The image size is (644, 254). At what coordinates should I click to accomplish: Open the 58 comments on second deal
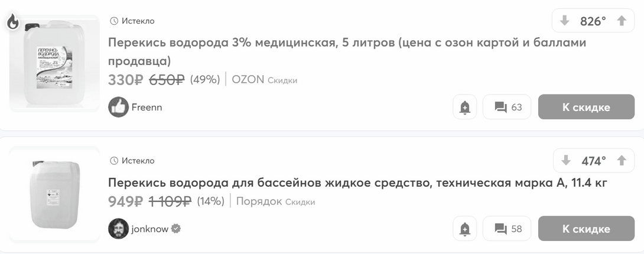(x=507, y=229)
